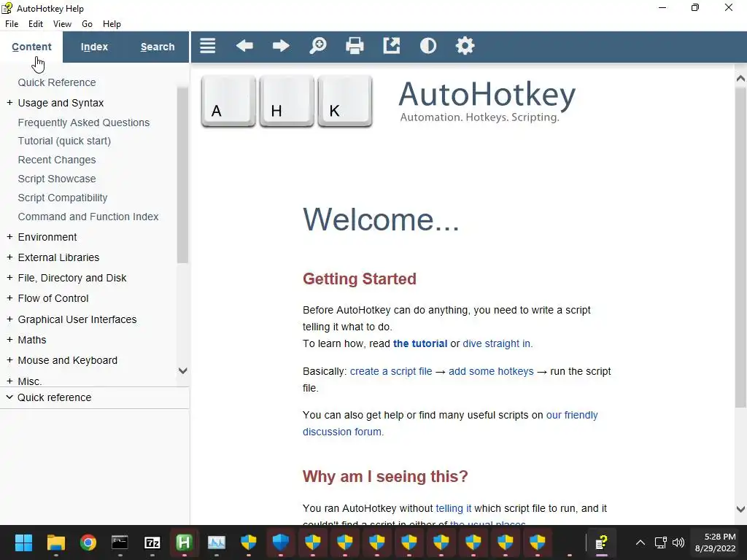Screen dimensions: 747x560
Task: Open Command and Function Index
Action: pyautogui.click(x=88, y=217)
